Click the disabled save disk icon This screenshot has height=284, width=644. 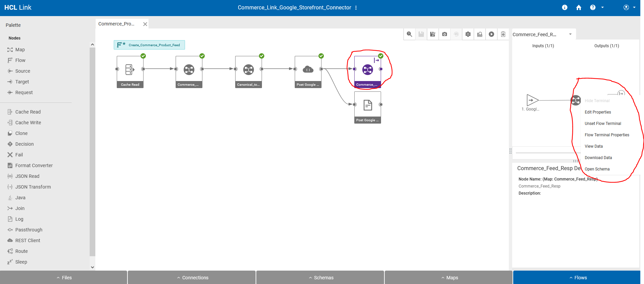coord(421,34)
